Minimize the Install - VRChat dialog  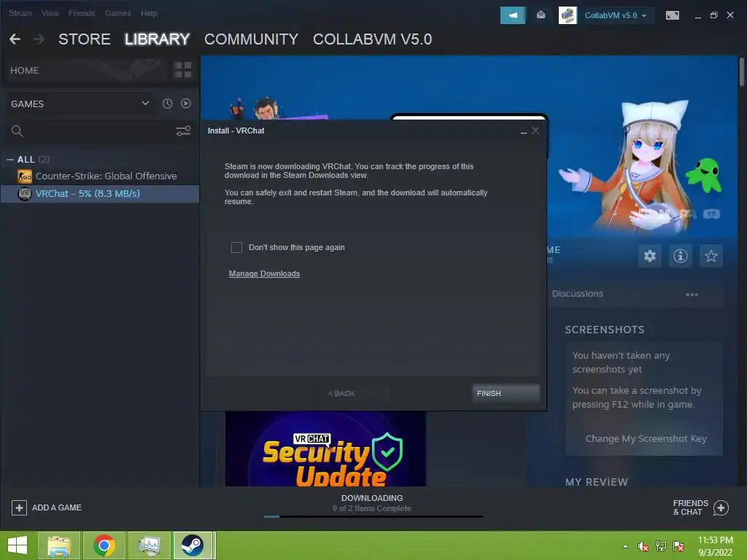click(524, 131)
